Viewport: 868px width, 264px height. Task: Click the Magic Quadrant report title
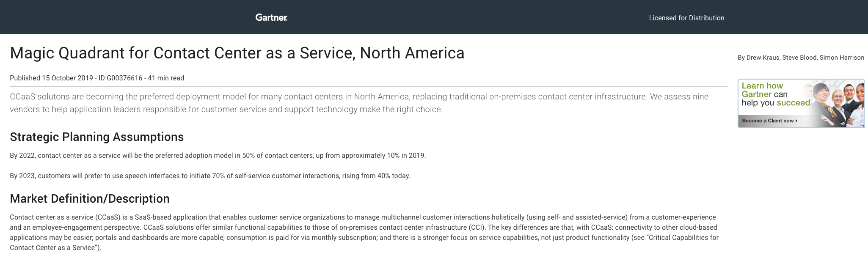237,53
